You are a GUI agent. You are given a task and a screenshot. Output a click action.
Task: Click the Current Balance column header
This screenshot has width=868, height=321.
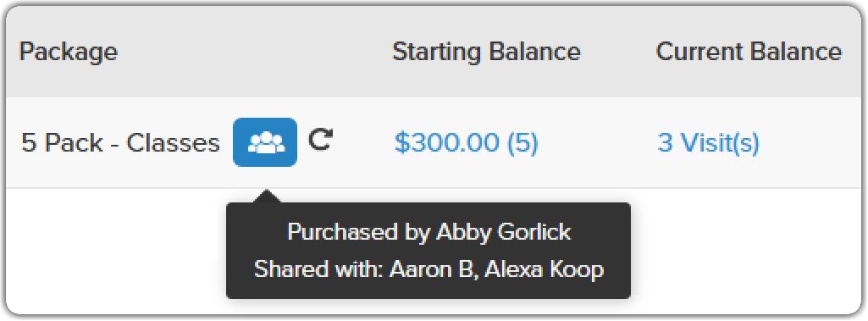(749, 52)
